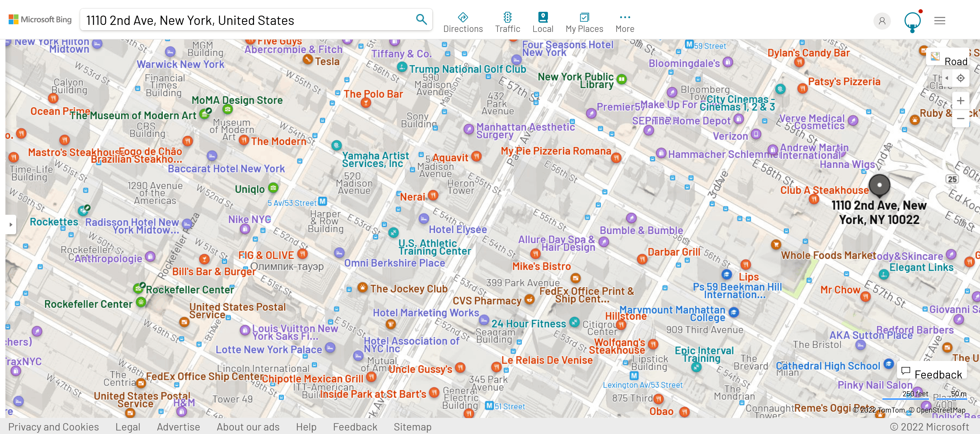Click the Verizon store pin

pos(756,134)
